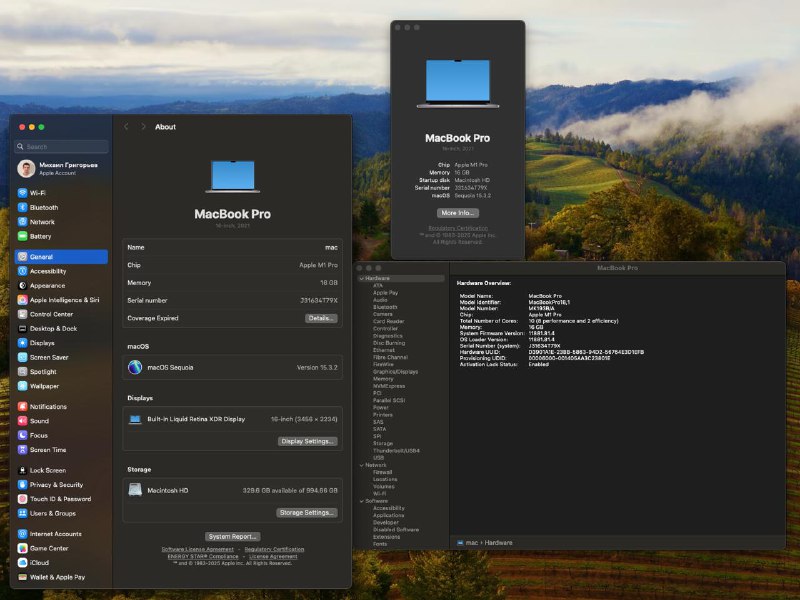This screenshot has width=800, height=600.
Task: Open Privacy & Security hand icon
Action: pyautogui.click(x=22, y=484)
